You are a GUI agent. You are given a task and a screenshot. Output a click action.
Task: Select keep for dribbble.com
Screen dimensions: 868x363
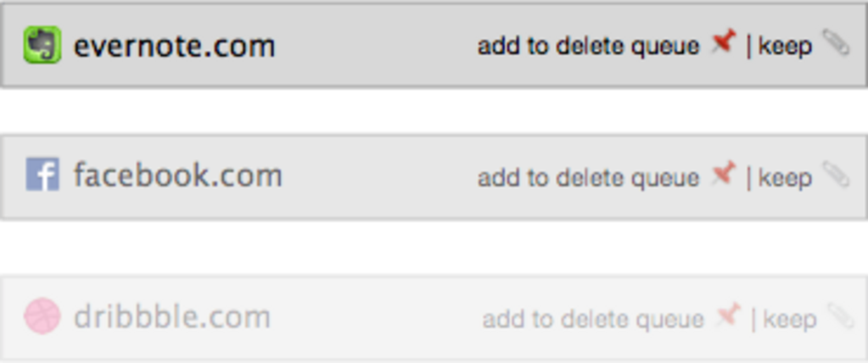789,319
